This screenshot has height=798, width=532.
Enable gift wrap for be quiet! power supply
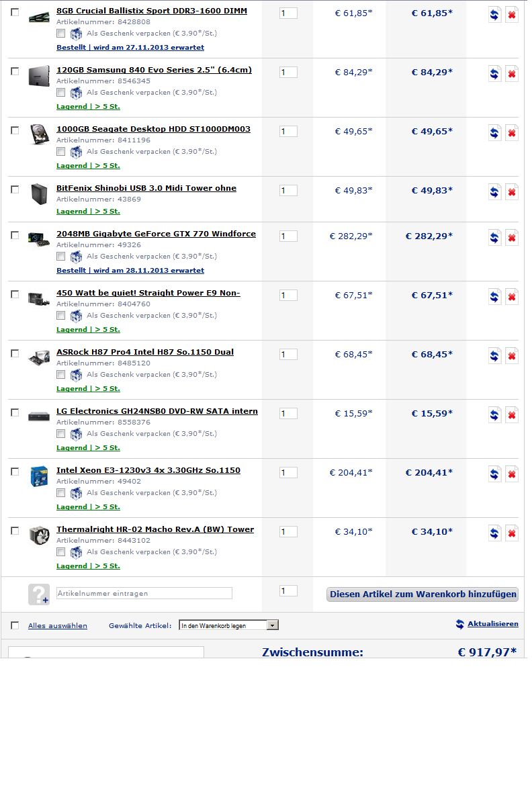click(x=61, y=316)
